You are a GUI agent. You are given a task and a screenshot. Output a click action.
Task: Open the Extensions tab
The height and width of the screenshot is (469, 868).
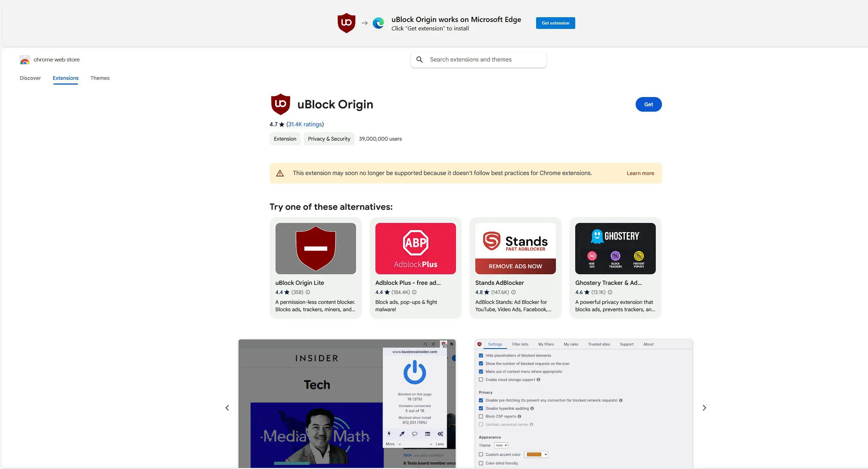coord(66,78)
